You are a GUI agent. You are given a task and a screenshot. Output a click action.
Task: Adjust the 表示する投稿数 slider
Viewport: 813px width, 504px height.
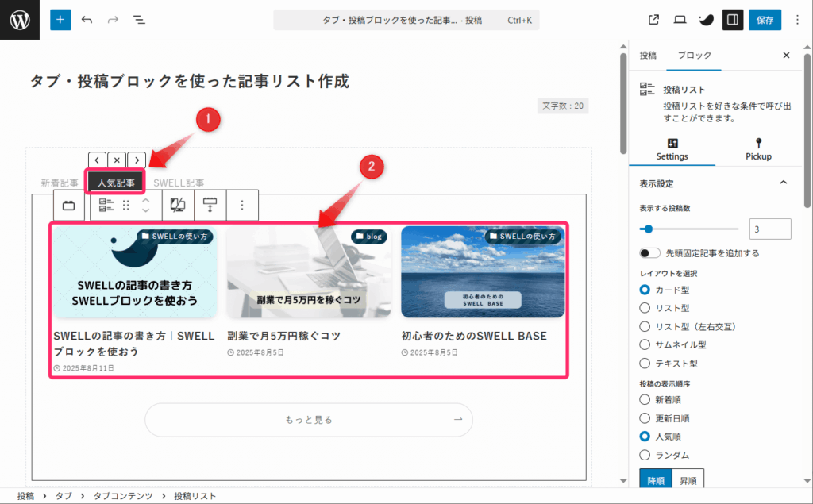(x=688, y=229)
